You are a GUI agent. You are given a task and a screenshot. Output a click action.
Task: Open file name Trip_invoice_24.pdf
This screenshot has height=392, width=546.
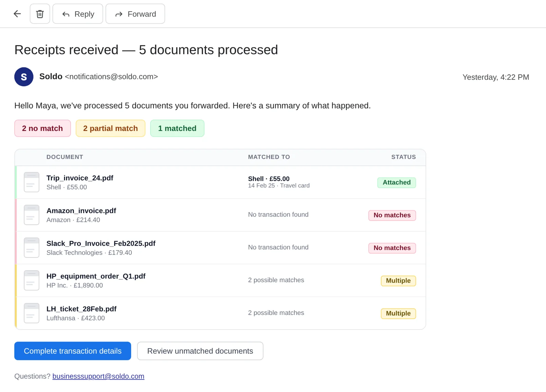tap(80, 178)
